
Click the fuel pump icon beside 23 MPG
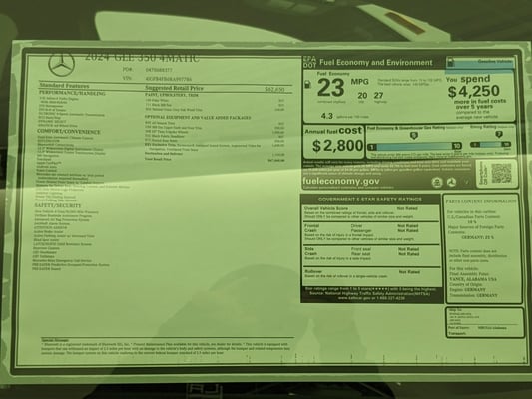(x=307, y=84)
